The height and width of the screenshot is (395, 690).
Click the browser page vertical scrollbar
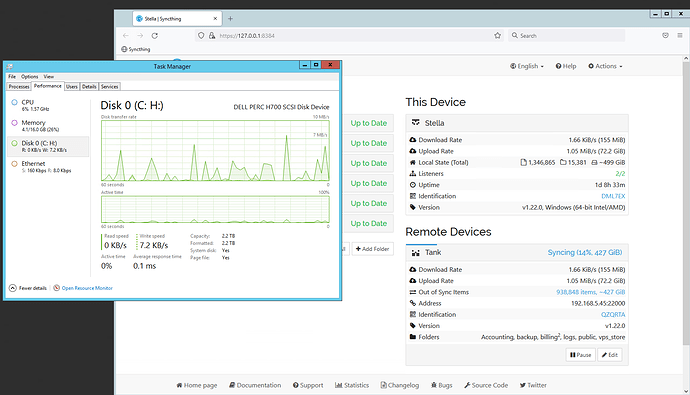[686, 202]
